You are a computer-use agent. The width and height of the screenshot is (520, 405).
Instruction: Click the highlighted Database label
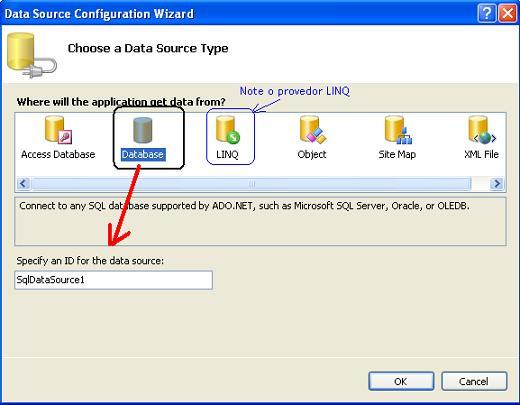pyautogui.click(x=143, y=154)
